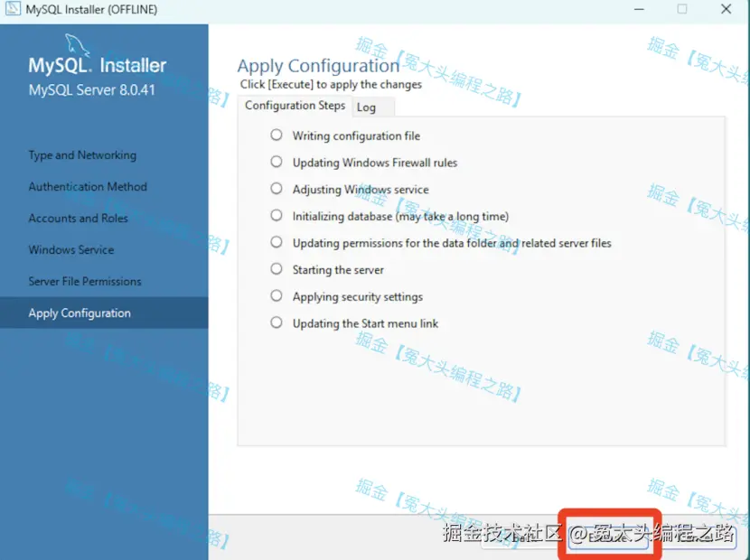Click the Execute button
The height and width of the screenshot is (560, 750).
tap(608, 537)
